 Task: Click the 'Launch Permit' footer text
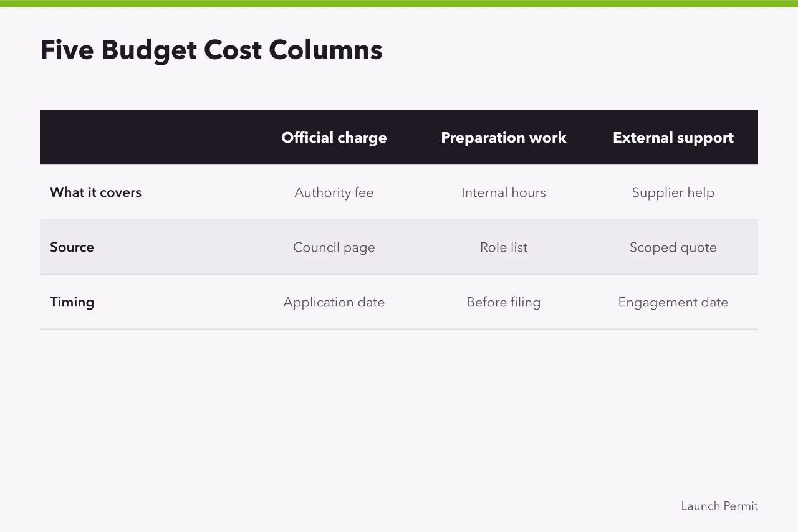(719, 506)
